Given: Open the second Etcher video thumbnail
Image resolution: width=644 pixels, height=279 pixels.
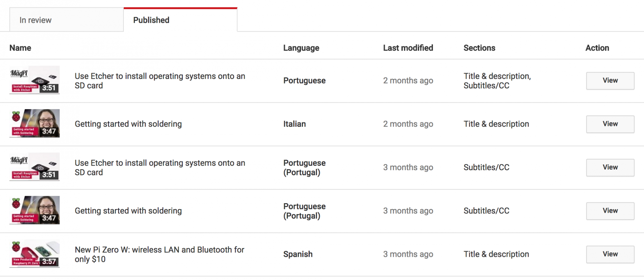Looking at the screenshot, I should click(34, 167).
